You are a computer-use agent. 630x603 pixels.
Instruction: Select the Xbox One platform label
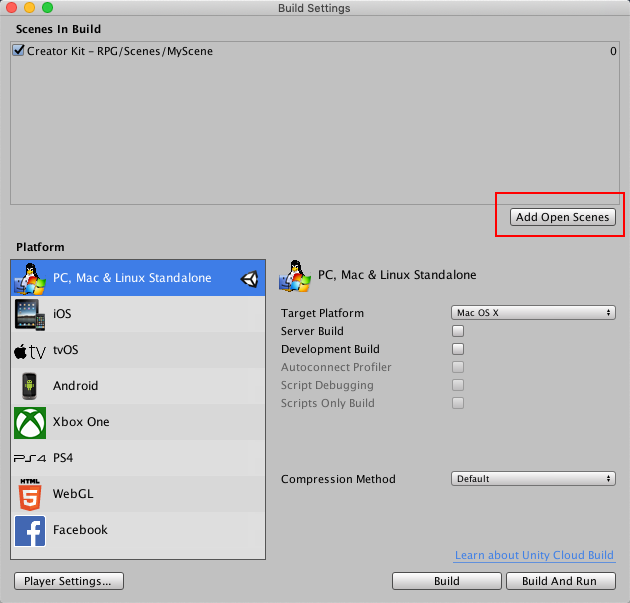[81, 422]
